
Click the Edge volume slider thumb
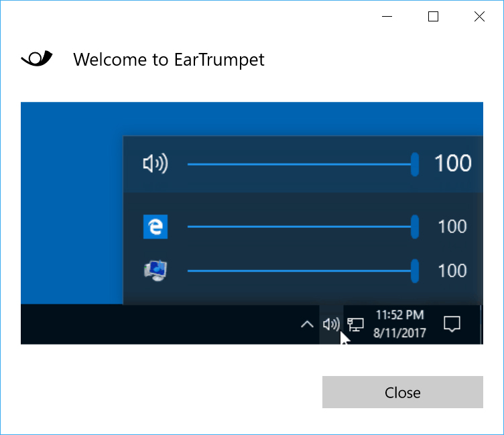(415, 227)
